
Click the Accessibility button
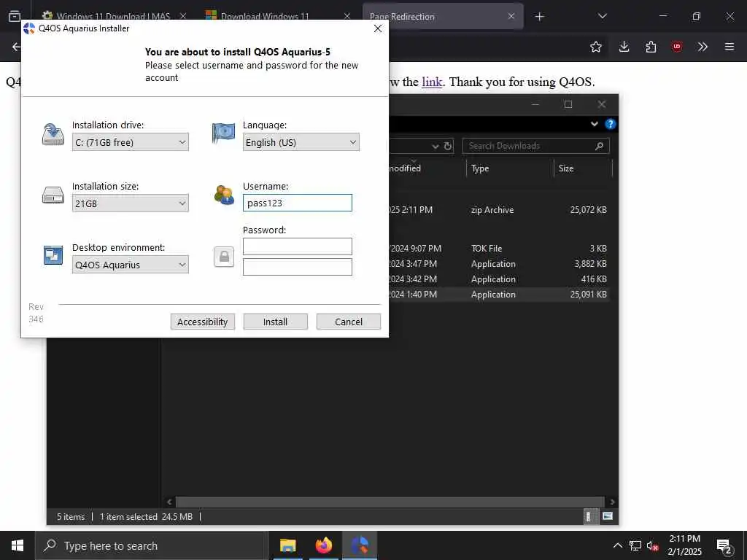click(x=203, y=322)
